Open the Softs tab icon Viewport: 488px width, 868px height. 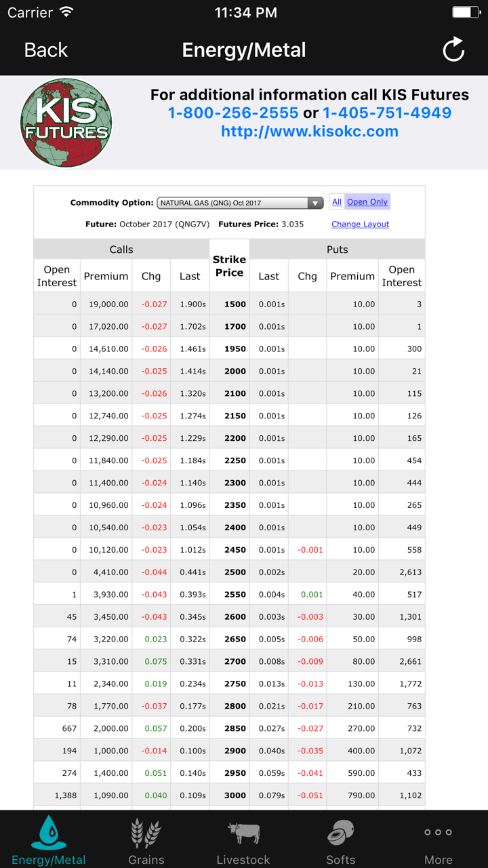340,832
